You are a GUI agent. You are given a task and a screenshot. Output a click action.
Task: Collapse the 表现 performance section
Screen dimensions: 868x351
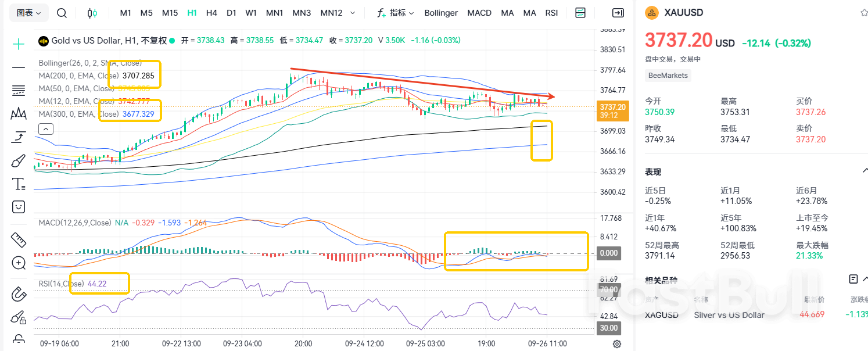point(865,170)
